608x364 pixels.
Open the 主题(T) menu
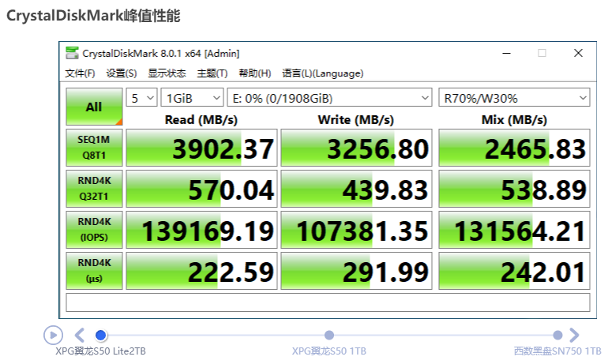pos(212,73)
